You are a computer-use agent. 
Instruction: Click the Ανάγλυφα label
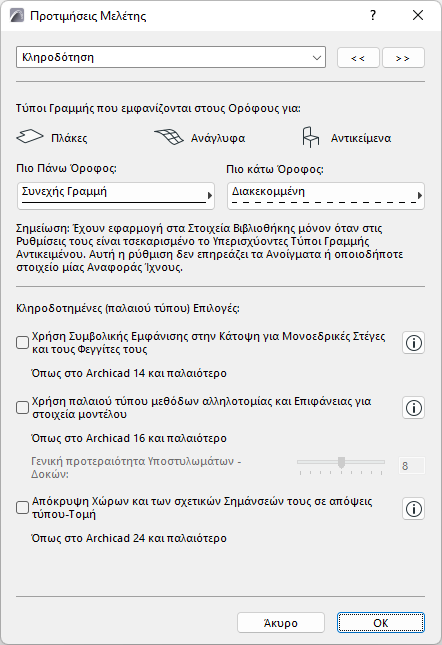(218, 138)
